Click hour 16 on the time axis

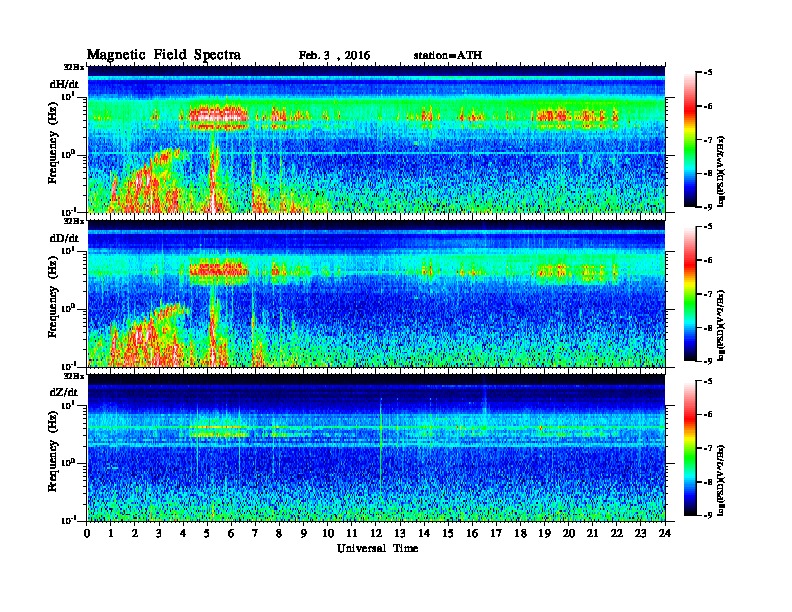[x=472, y=534]
